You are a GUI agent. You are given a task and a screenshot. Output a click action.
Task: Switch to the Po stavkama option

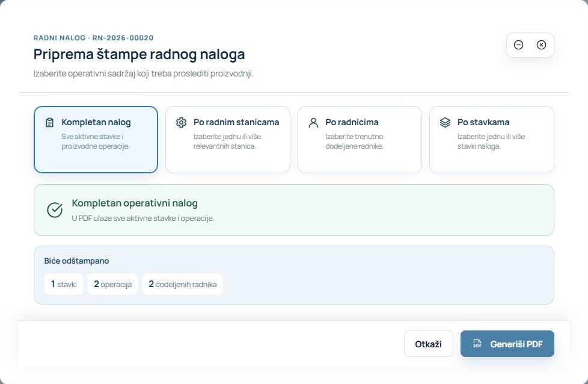tap(492, 140)
